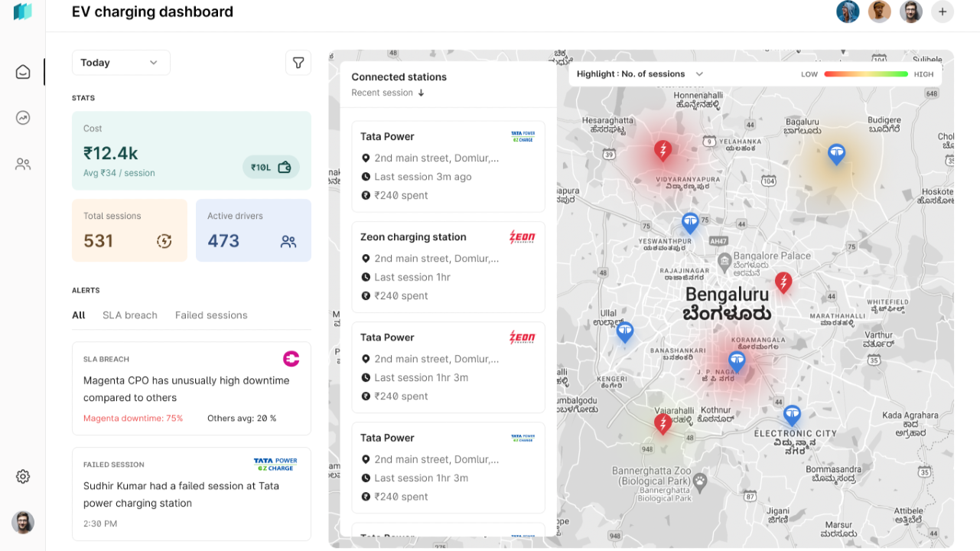Open the settings gear in the sidebar

pyautogui.click(x=23, y=477)
